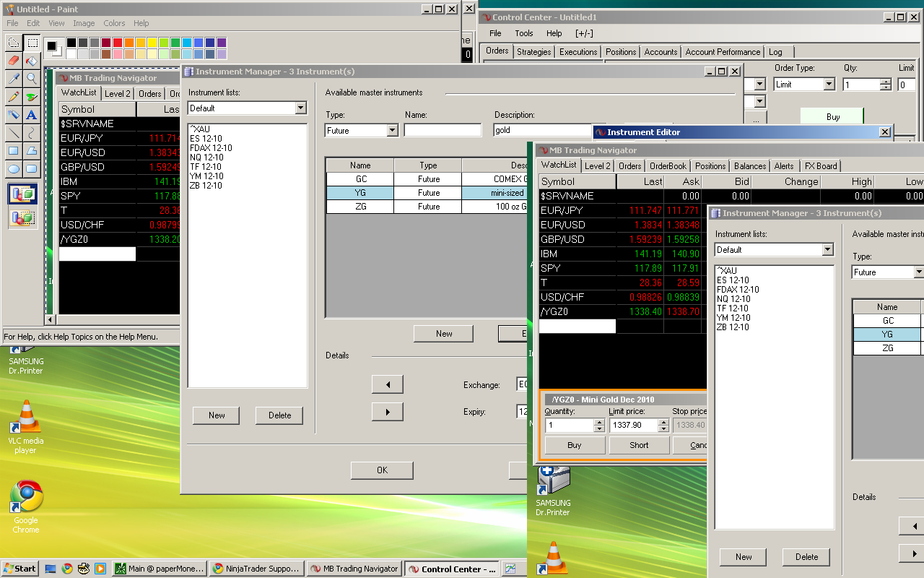924x578 pixels.
Task: Switch to transparent selection mode in Paint
Action: tap(22, 217)
